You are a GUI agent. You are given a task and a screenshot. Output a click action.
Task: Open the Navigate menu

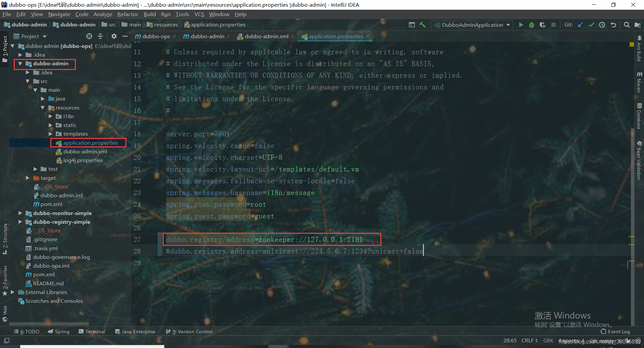point(59,14)
